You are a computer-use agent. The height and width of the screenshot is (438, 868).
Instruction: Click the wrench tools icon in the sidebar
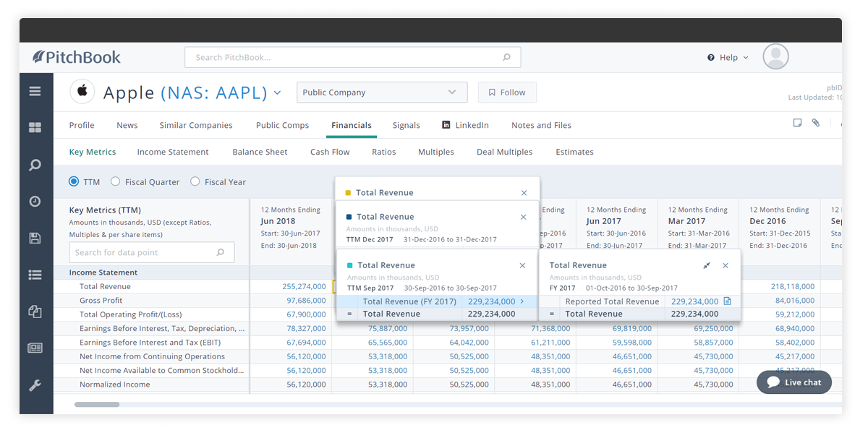coord(35,385)
